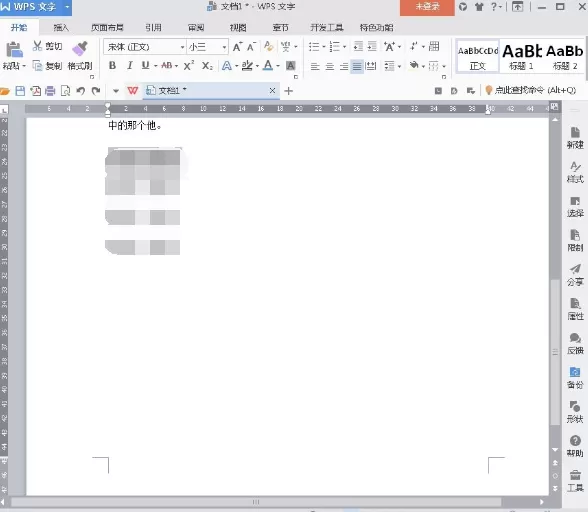Align text left
The image size is (588, 512).
(x=315, y=66)
